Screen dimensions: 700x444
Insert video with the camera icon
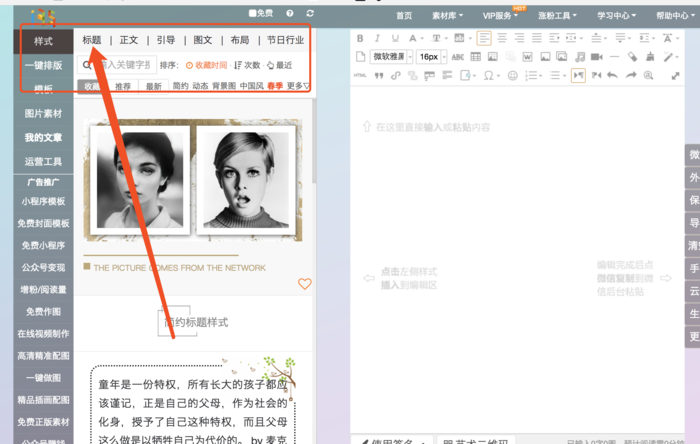pos(596,57)
